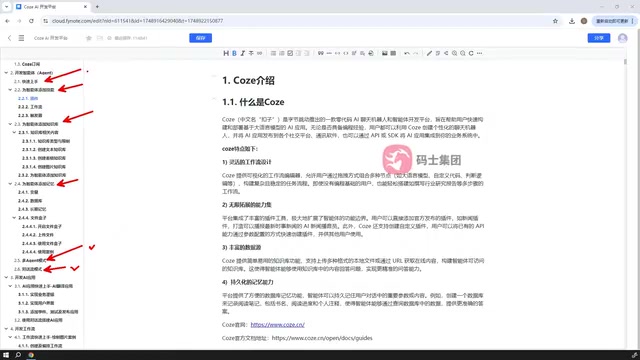640x360 pixels.
Task: Jump to outline item 2.1
Action: pyautogui.click(x=26, y=82)
